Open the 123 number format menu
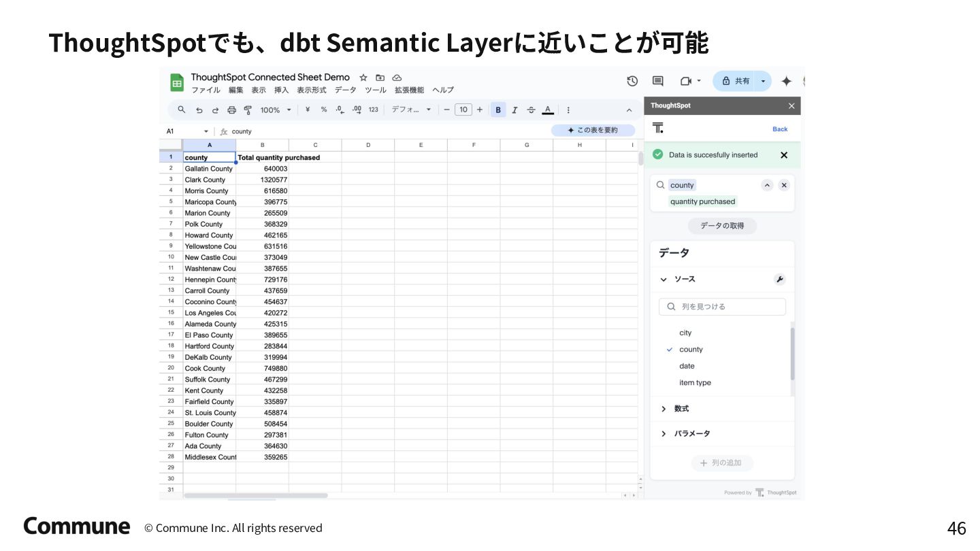Screen dimensions: 980x551 point(373,110)
